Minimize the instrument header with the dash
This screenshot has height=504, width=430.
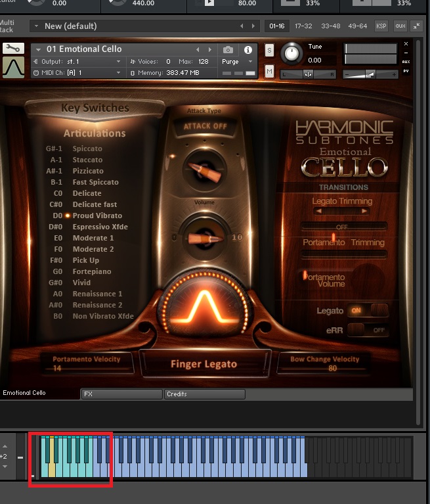[406, 53]
